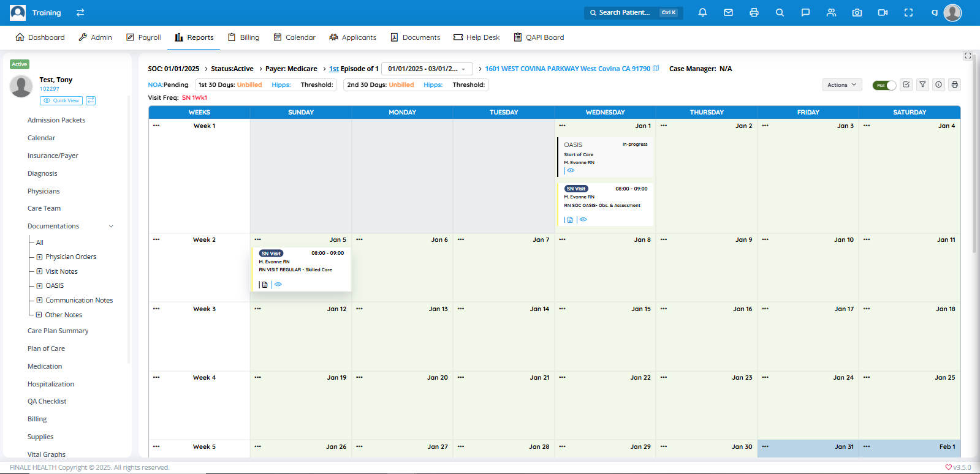
Task: View the Jan 5 SN Visit eye icon
Action: pyautogui.click(x=278, y=284)
